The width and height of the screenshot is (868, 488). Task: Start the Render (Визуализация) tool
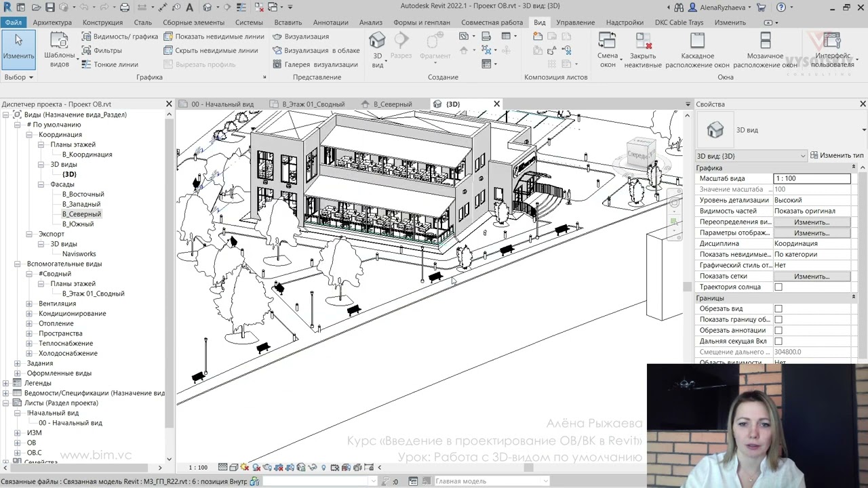[x=301, y=37]
